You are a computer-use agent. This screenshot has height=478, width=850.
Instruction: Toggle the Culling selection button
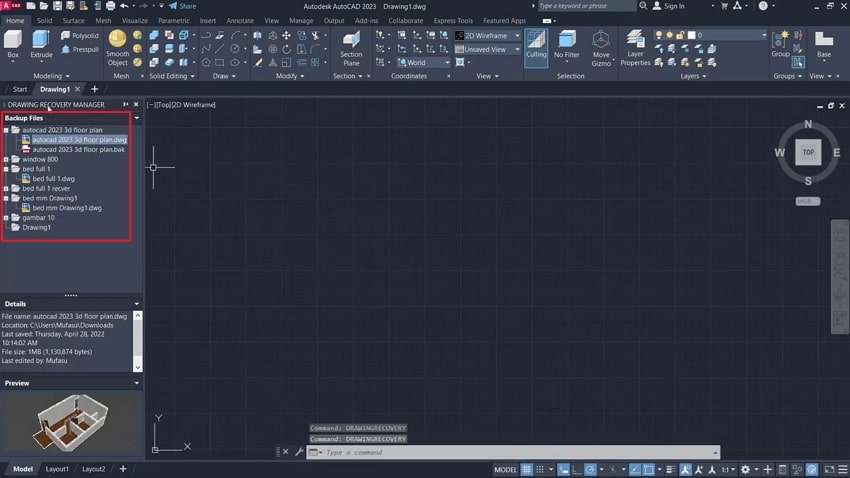tap(536, 46)
